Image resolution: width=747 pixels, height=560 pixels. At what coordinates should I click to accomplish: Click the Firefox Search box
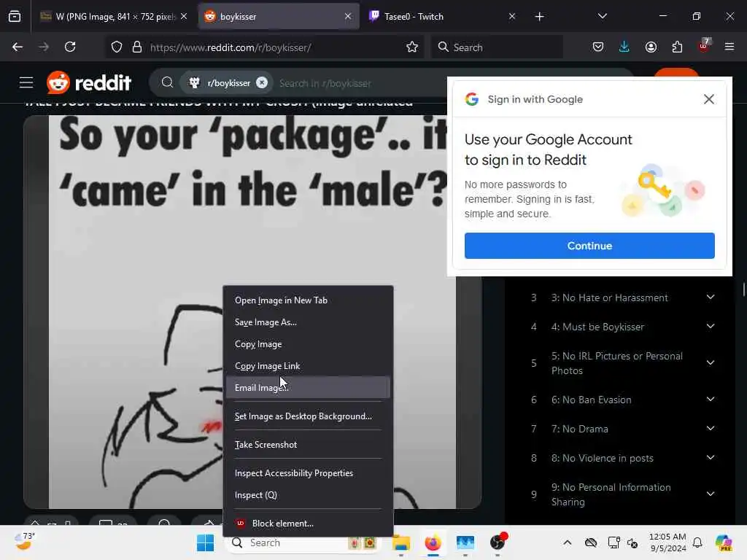497,47
